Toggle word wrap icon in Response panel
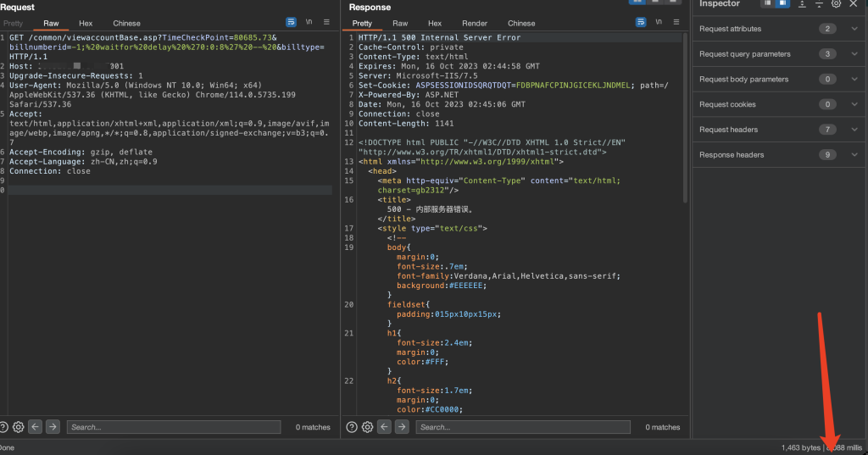Screen dimensions: 868x455 tap(641, 22)
